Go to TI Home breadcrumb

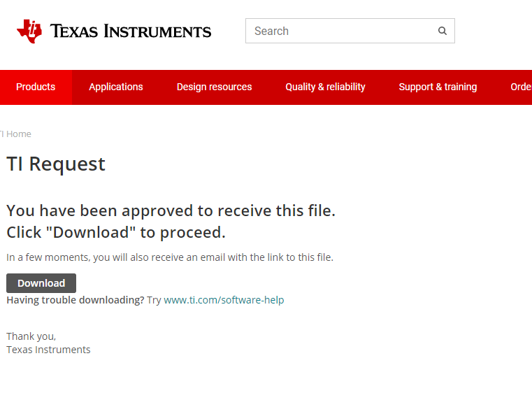pyautogui.click(x=15, y=134)
